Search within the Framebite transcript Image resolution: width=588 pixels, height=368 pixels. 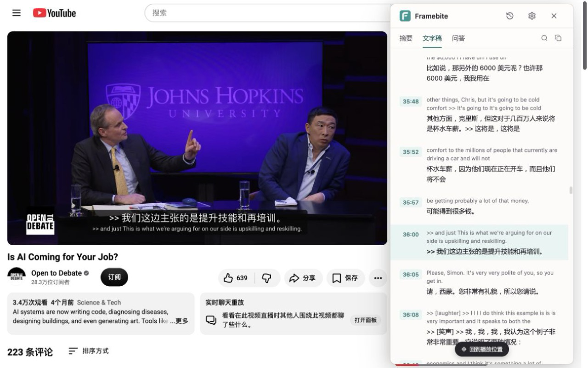[x=544, y=38]
